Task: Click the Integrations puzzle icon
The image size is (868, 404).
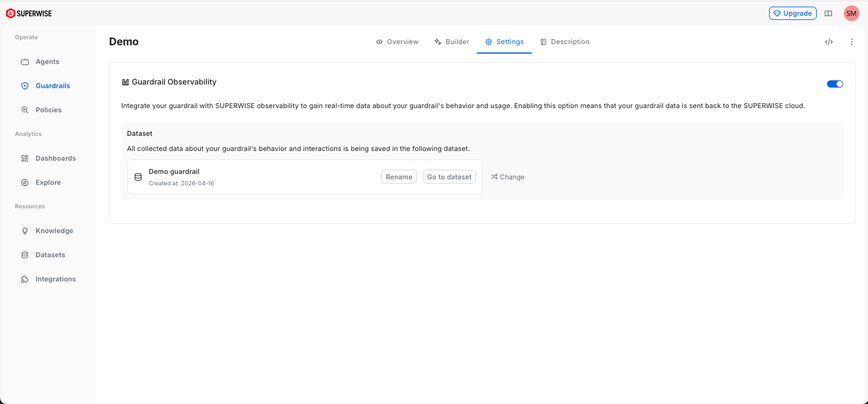Action: pyautogui.click(x=25, y=279)
